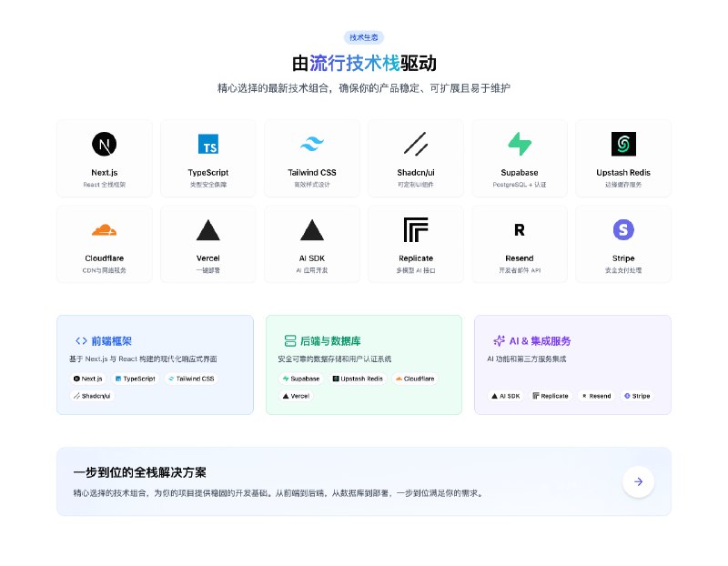Select the TypeScript tag in the 前端框架 card

pyautogui.click(x=135, y=379)
